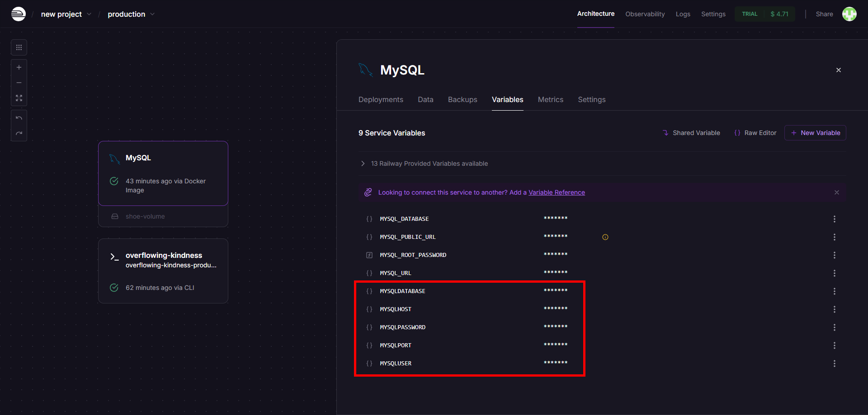
Task: Open the Backups tab
Action: pos(462,99)
